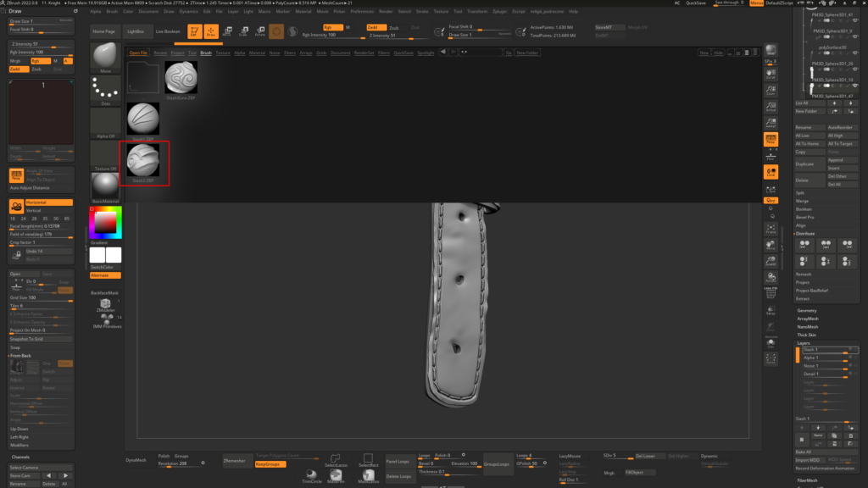Click the Scroll view navigation icon

click(771, 74)
